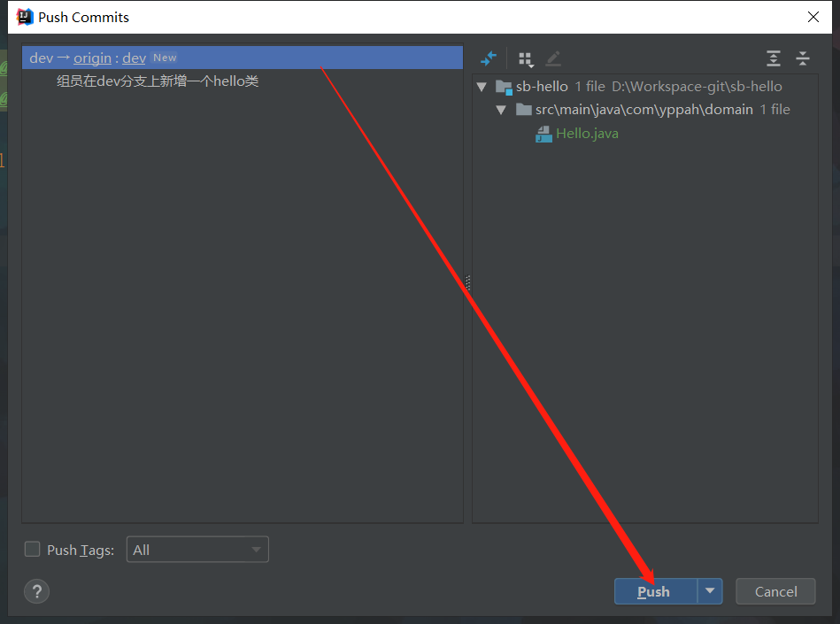
Task: Open the Push Tags 'All' dropdown
Action: click(197, 550)
